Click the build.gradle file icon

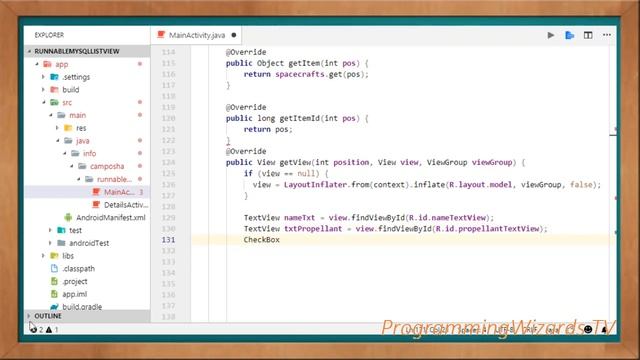click(x=54, y=307)
